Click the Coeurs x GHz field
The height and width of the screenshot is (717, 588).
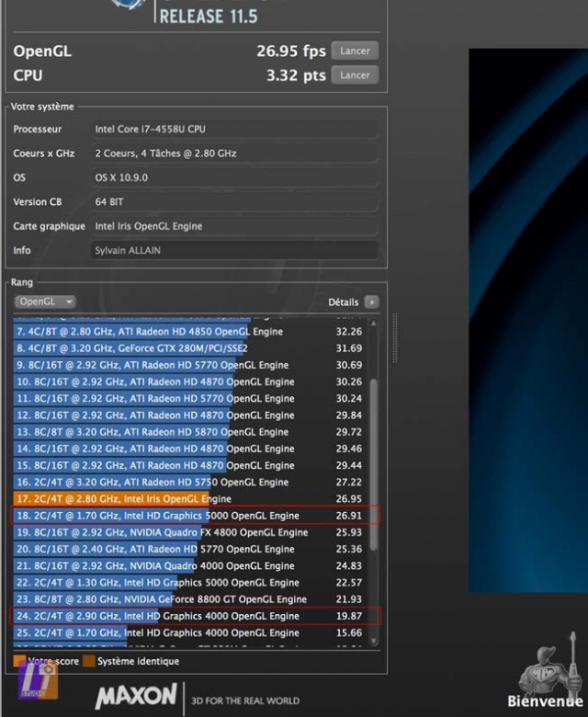235,154
